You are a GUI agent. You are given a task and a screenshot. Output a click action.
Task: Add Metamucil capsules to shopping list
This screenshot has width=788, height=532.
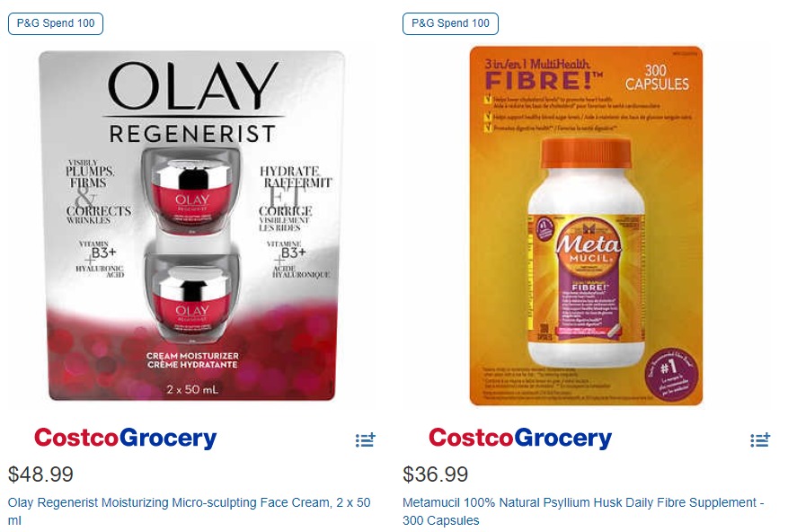[760, 439]
